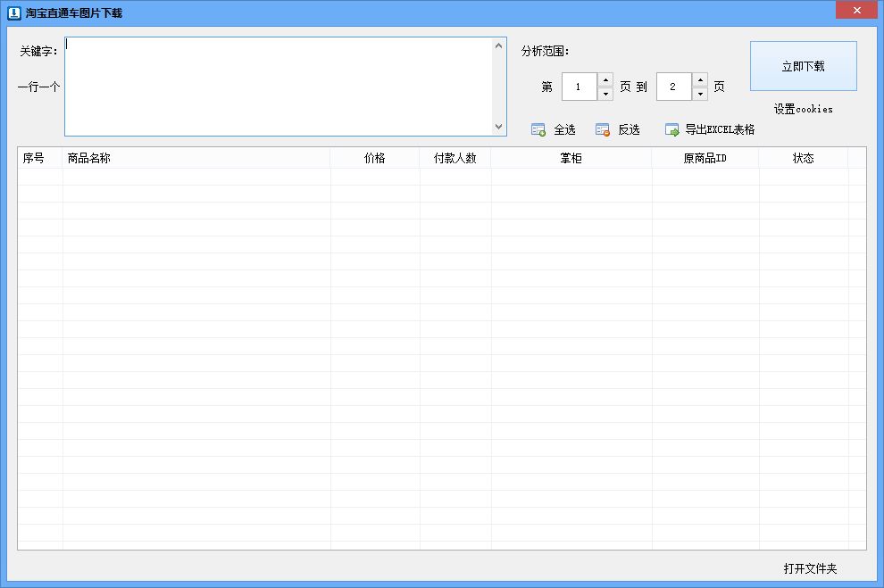This screenshot has height=588, width=884.
Task: Click the export EXCEL icon
Action: click(x=672, y=130)
